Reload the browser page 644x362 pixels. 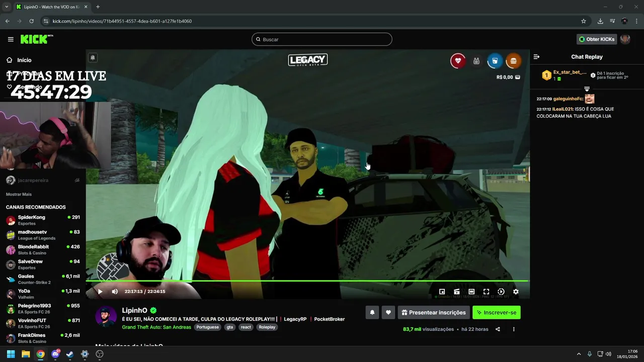(31, 21)
